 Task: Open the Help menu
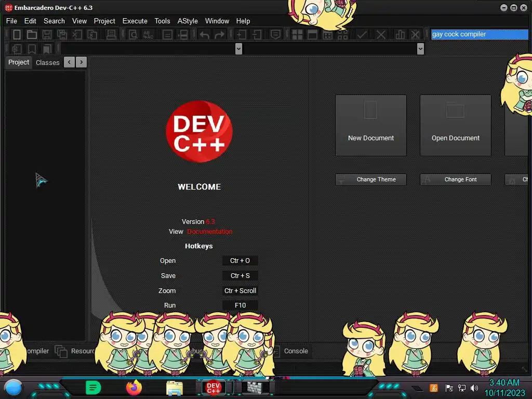[x=243, y=21]
